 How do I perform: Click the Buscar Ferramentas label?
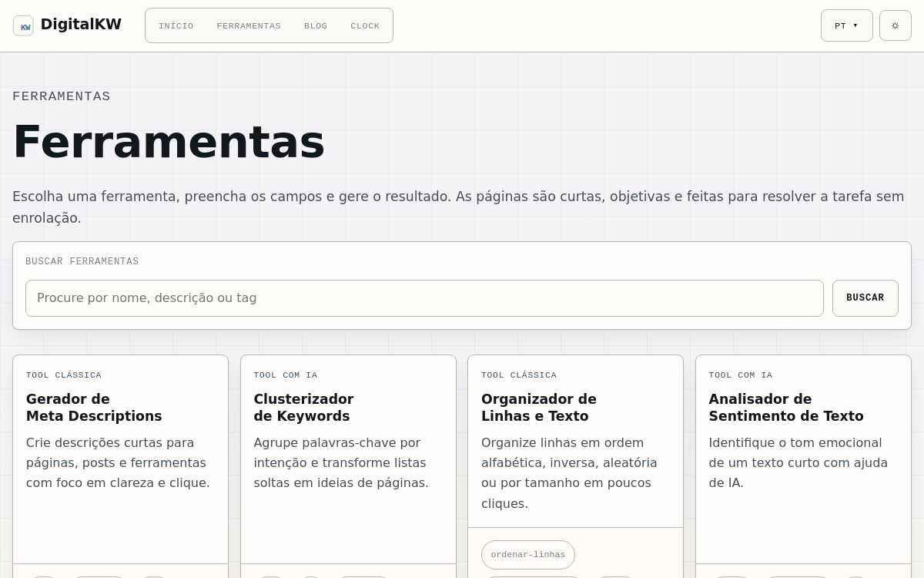coord(82,262)
